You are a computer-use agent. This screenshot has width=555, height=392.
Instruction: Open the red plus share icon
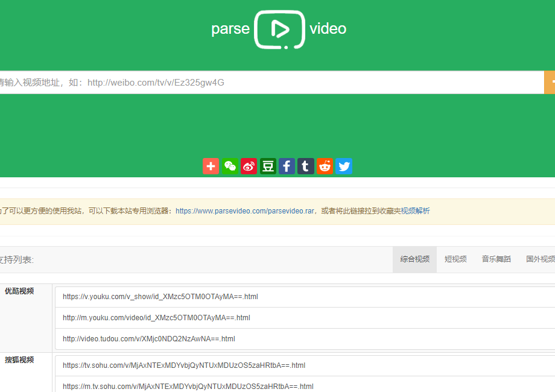[x=211, y=166]
